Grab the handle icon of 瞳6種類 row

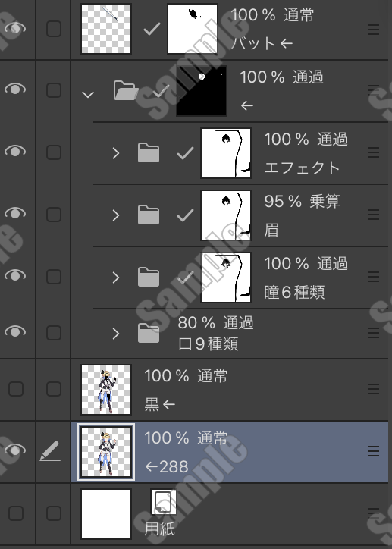coord(374,277)
